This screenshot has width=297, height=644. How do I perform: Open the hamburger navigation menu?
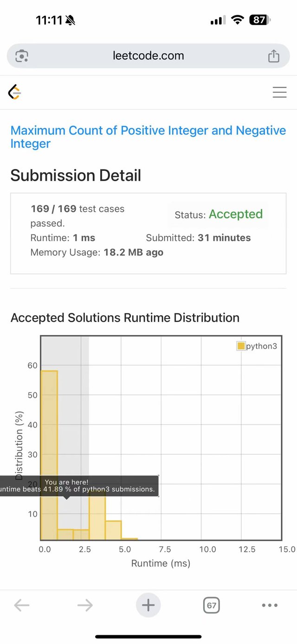[279, 92]
